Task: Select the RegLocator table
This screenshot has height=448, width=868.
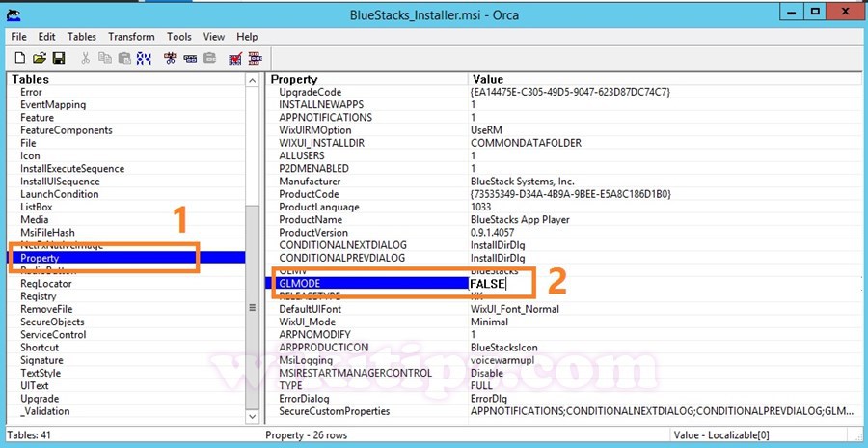Action: click(x=46, y=283)
